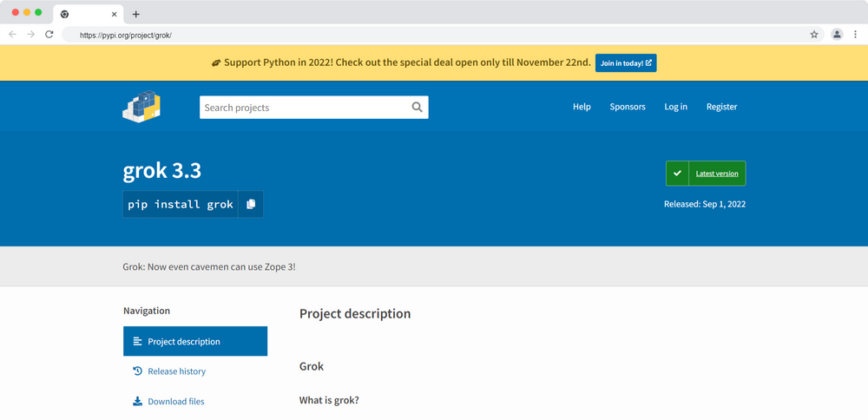Screen dimensions: 868x420
Task: Click the green checkmark icon
Action: (x=677, y=174)
